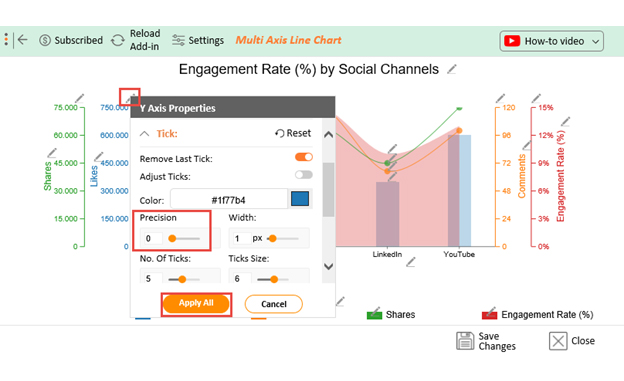Click pencil icon above Comments axis
This screenshot has height=381, width=624.
click(500, 98)
